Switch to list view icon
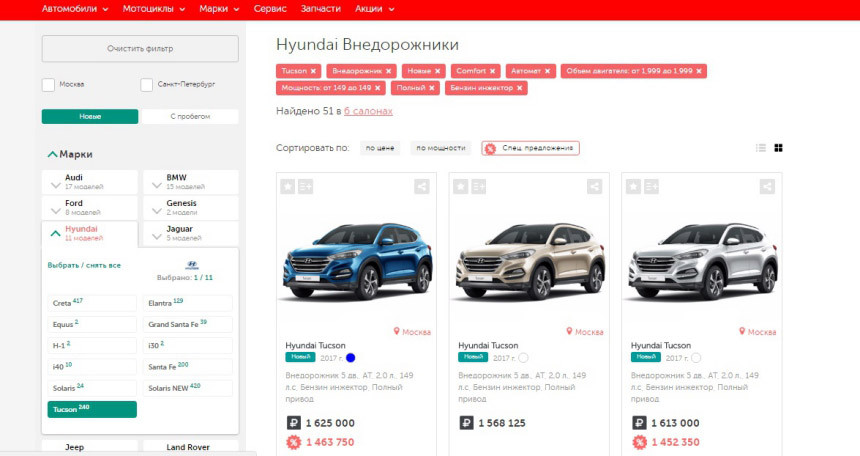Screen dimensions: 860x456 [x=761, y=148]
